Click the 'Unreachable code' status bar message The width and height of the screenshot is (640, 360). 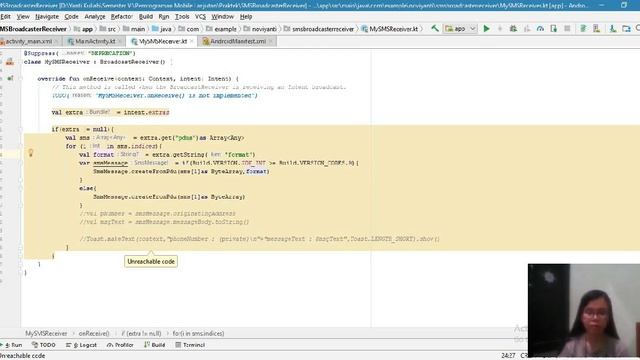[22, 356]
